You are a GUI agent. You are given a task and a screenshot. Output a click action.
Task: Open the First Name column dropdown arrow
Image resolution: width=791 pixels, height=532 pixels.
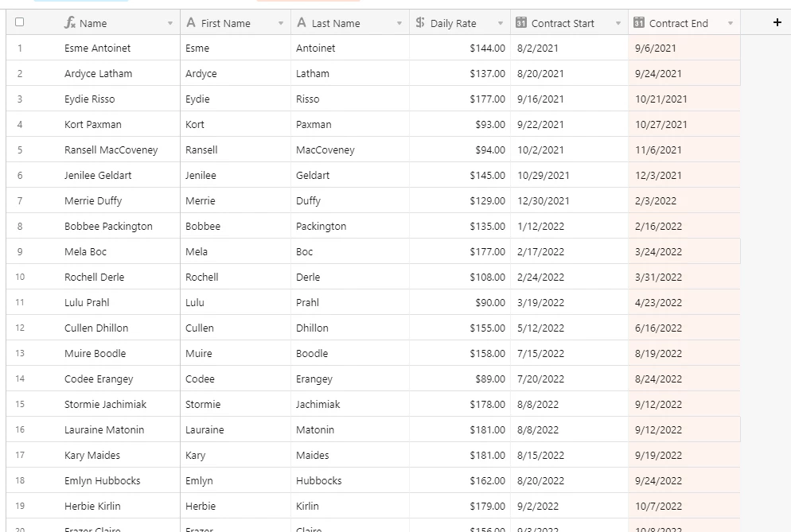click(280, 23)
